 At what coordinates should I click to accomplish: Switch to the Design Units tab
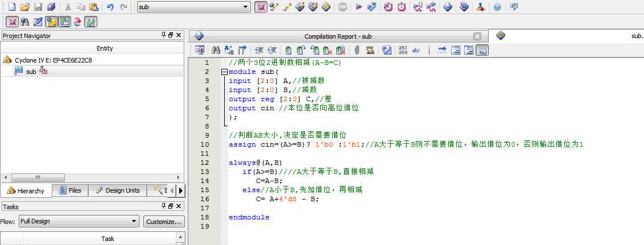point(117,190)
